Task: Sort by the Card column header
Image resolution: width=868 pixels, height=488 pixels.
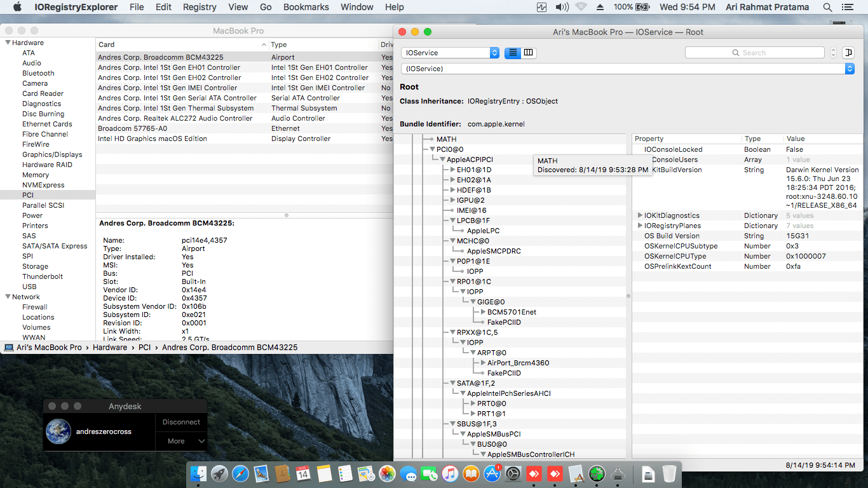Action: click(182, 44)
